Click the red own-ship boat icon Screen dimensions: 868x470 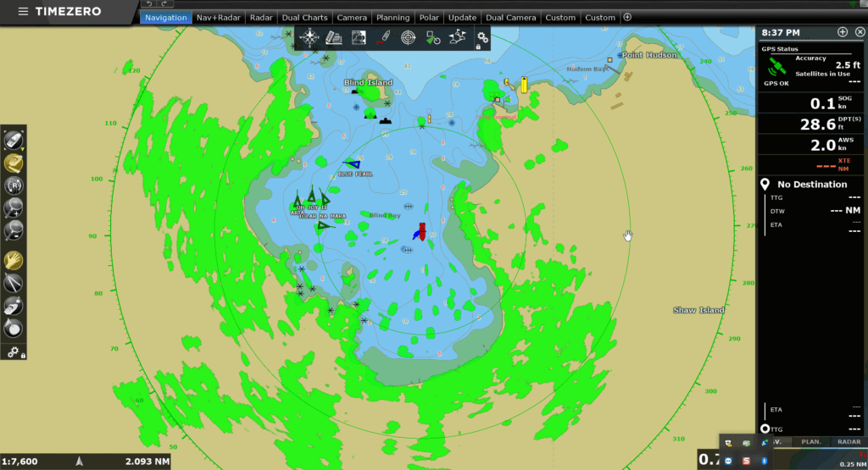(x=422, y=232)
